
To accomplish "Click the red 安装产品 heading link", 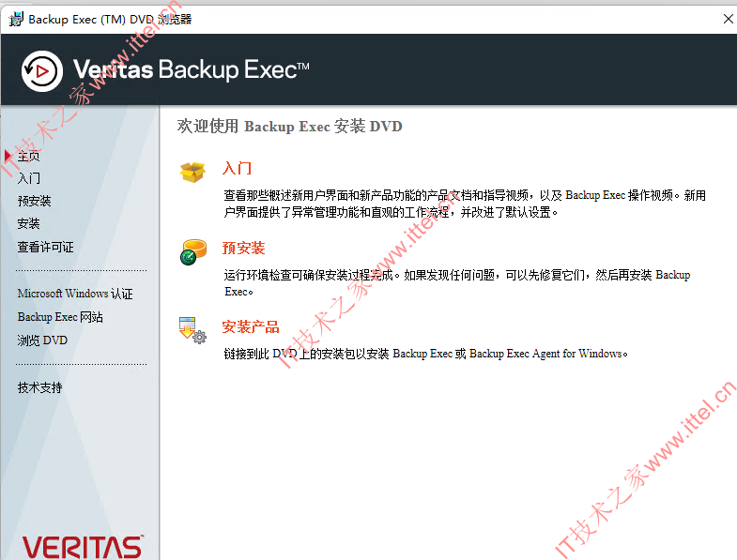I will pyautogui.click(x=251, y=326).
